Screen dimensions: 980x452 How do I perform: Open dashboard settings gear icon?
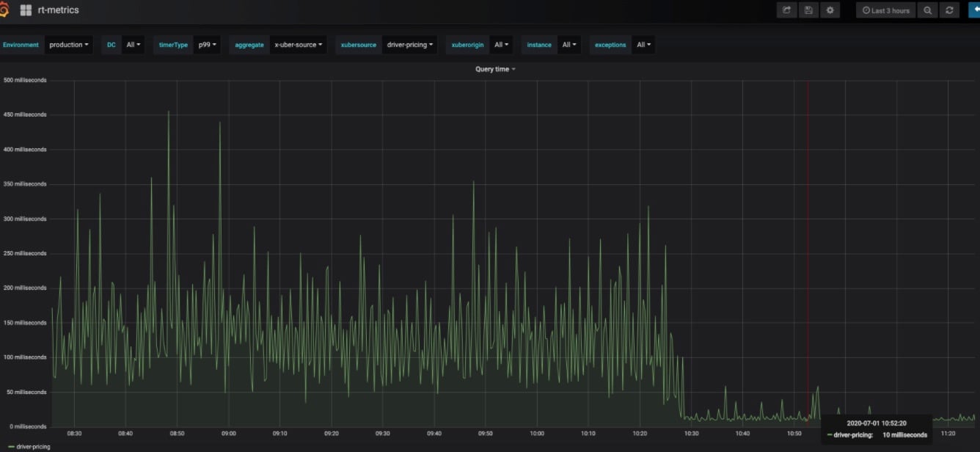click(830, 10)
